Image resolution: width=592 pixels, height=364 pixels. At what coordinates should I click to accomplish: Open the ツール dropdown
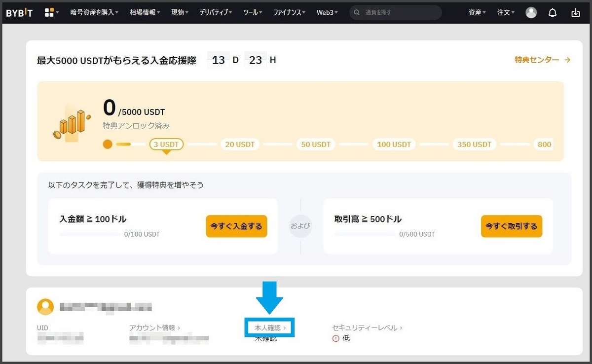click(x=253, y=13)
